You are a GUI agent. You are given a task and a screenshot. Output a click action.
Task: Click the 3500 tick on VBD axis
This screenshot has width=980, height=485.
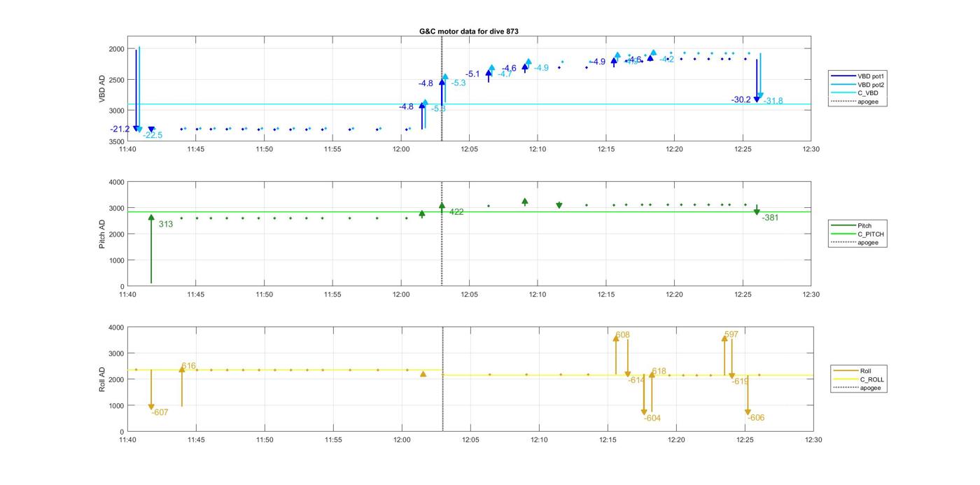pyautogui.click(x=115, y=141)
